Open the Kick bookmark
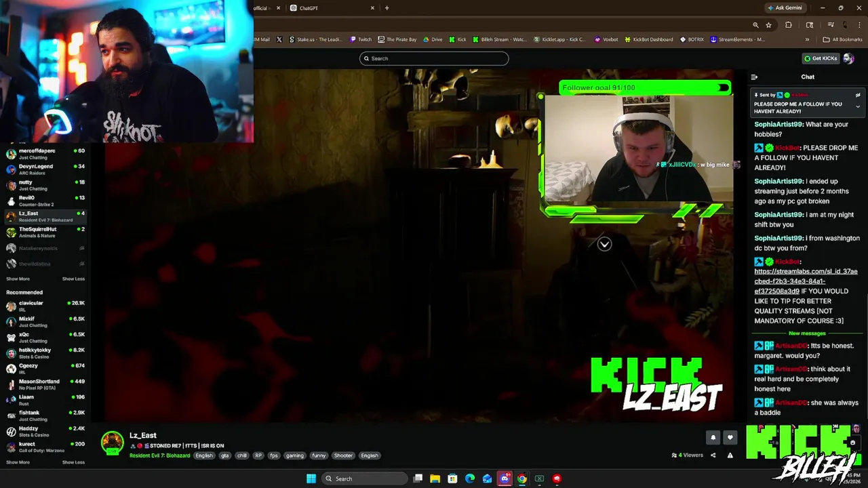The image size is (868, 488). (x=458, y=39)
